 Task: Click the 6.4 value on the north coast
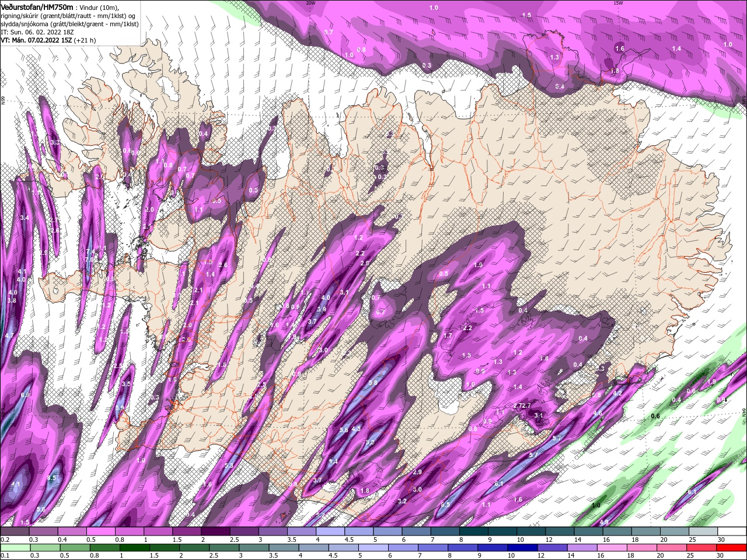click(560, 86)
